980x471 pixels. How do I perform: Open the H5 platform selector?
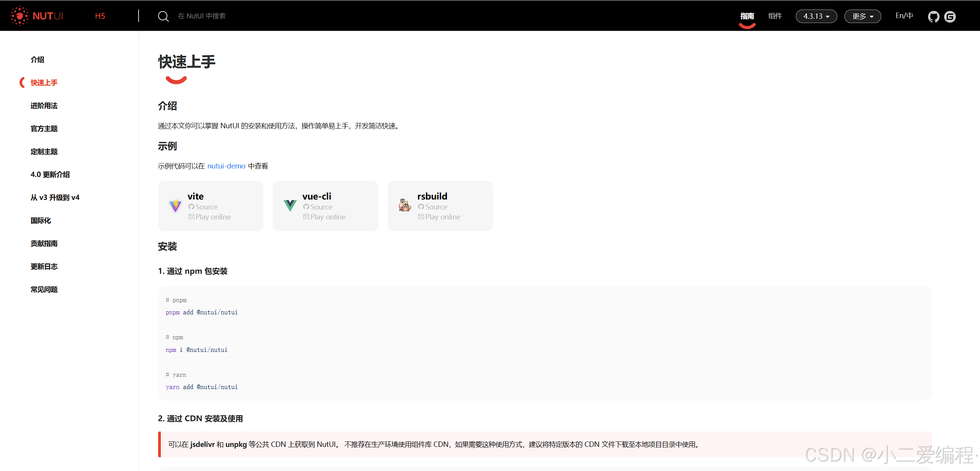100,16
